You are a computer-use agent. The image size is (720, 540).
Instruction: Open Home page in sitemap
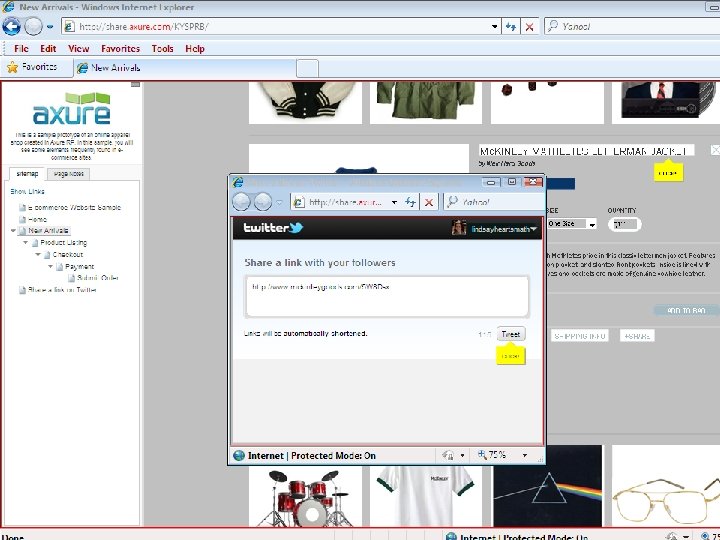pyautogui.click(x=37, y=219)
